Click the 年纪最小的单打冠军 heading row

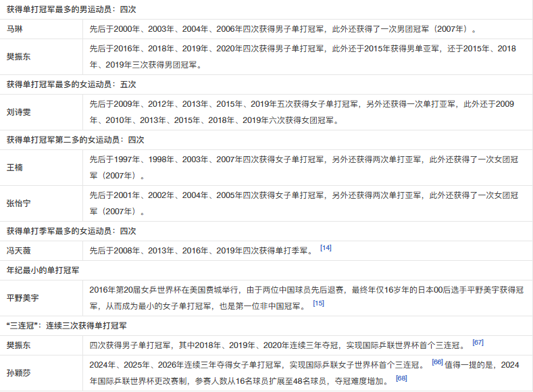pyautogui.click(x=266, y=270)
